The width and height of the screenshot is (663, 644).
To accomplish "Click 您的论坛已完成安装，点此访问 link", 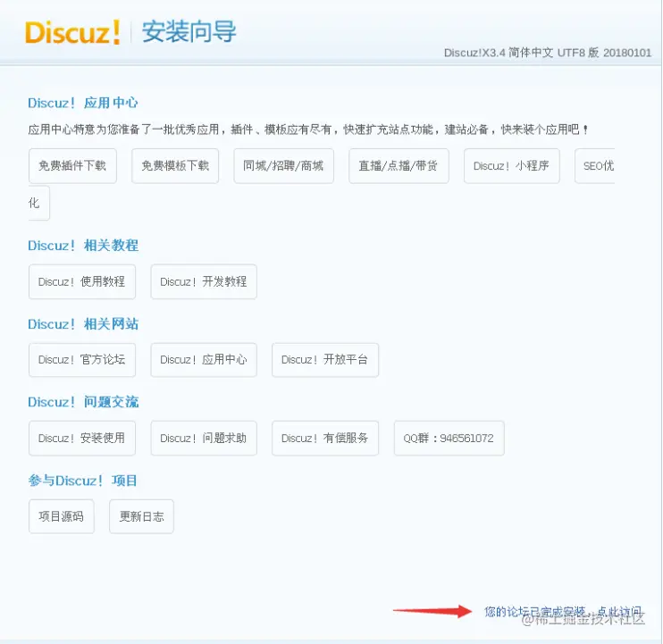I will pyautogui.click(x=563, y=612).
